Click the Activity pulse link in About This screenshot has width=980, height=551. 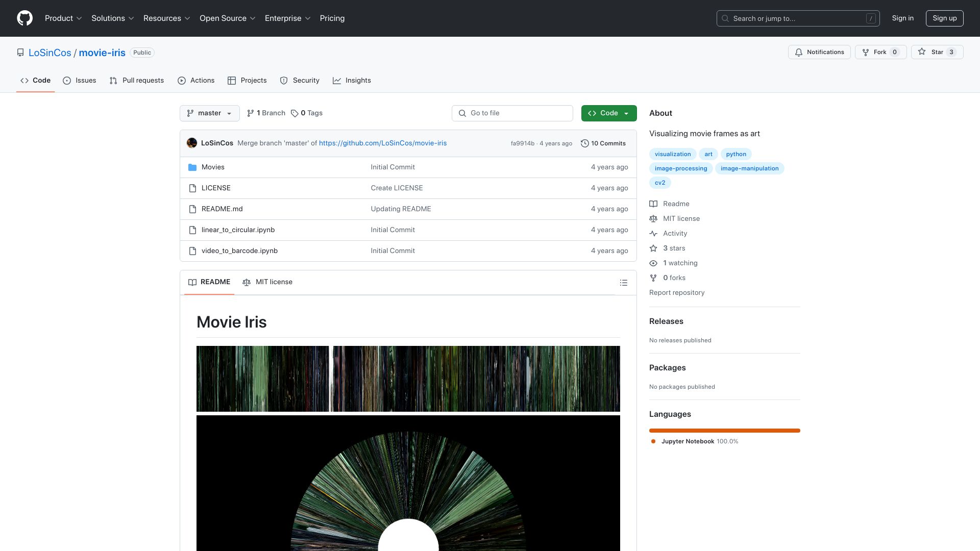(668, 234)
